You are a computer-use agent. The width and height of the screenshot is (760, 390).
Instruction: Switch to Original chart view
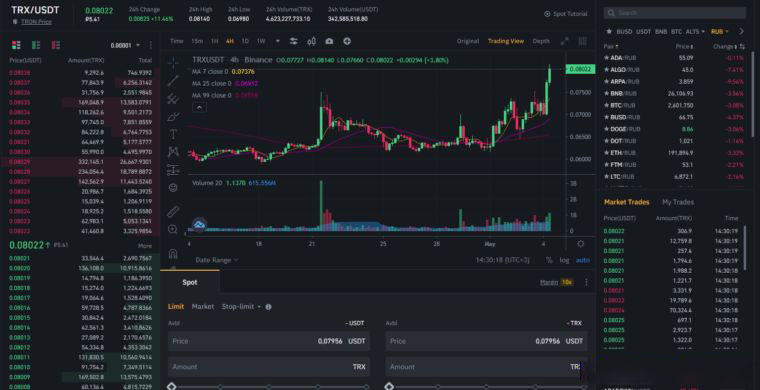pos(468,41)
